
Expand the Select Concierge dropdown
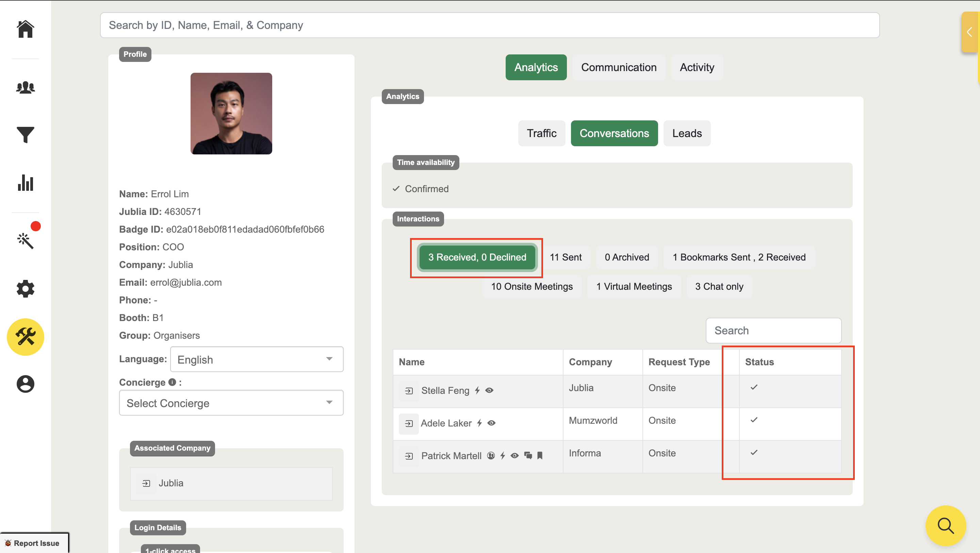231,403
